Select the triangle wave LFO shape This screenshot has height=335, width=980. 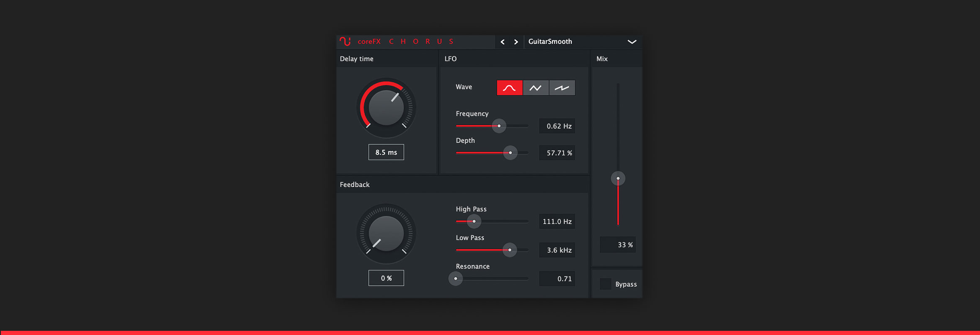click(x=536, y=88)
